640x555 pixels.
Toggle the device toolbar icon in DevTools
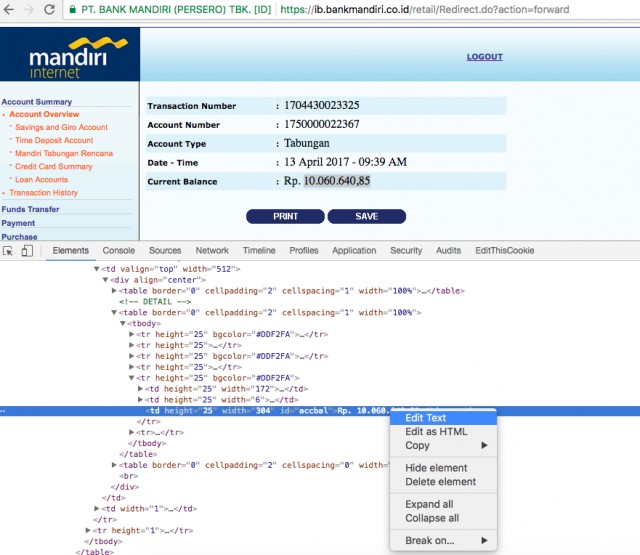[x=27, y=251]
